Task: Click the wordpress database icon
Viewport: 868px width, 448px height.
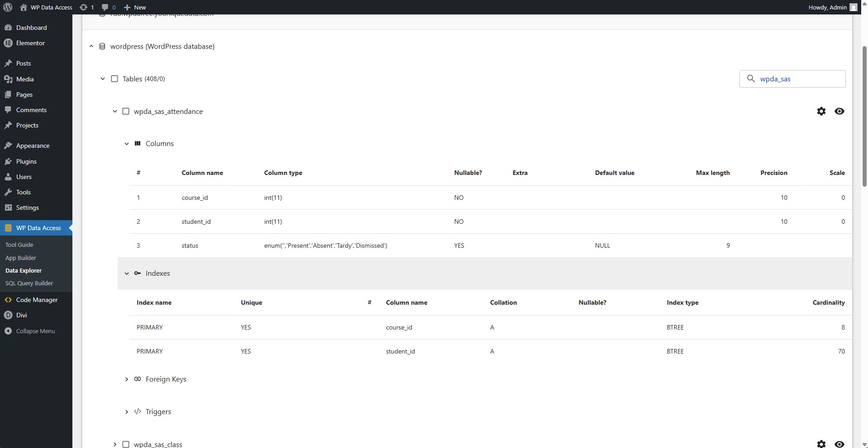Action: click(x=102, y=47)
